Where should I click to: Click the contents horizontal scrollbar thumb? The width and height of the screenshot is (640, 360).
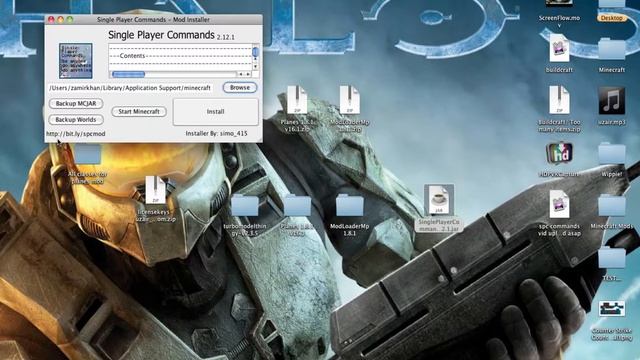[129, 74]
